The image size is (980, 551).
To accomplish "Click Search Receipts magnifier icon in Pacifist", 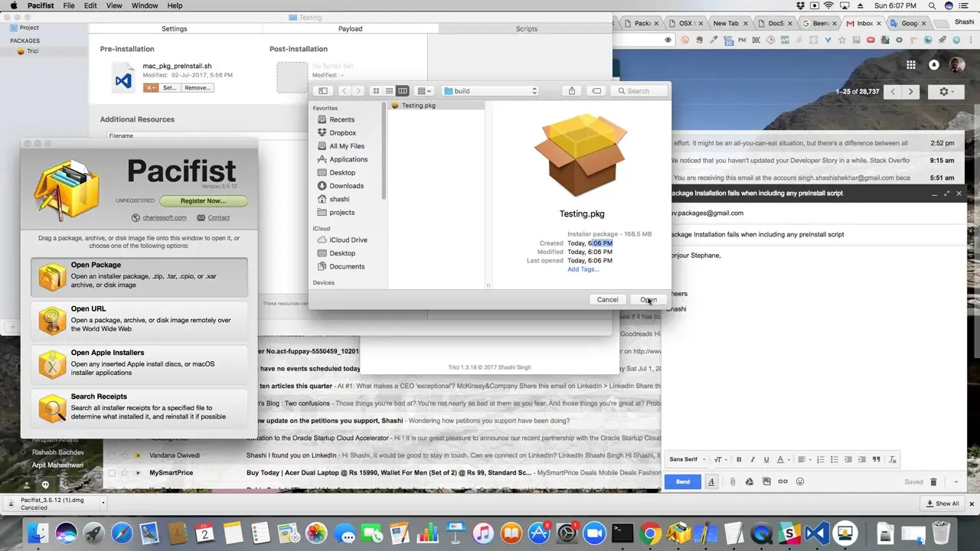I will coord(52,408).
